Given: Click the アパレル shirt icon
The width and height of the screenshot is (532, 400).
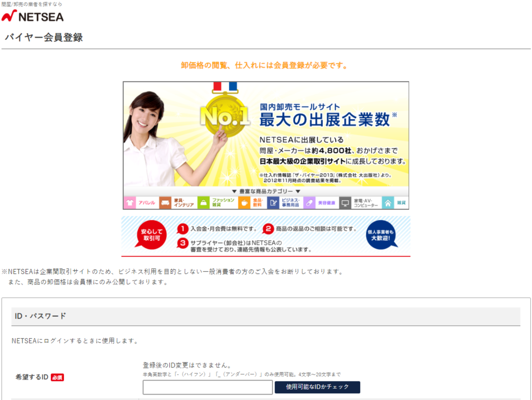Looking at the screenshot, I should tap(129, 203).
